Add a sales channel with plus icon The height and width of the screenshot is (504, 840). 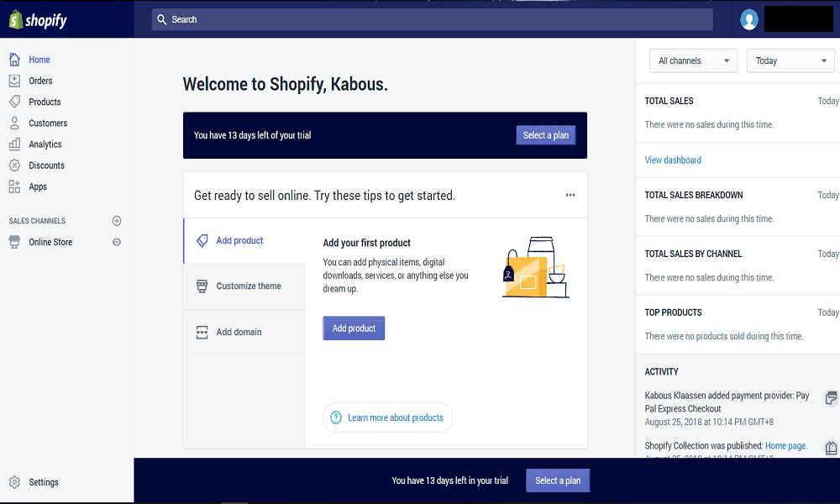coord(117,221)
